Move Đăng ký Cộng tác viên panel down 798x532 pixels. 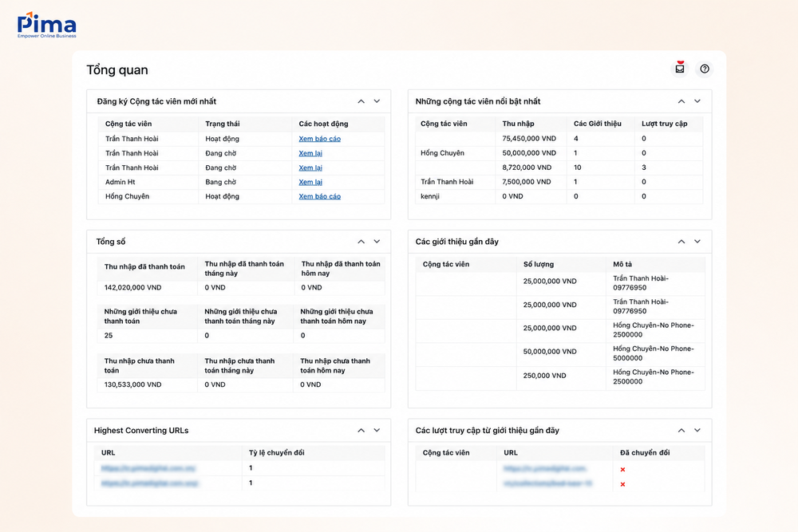click(x=377, y=101)
